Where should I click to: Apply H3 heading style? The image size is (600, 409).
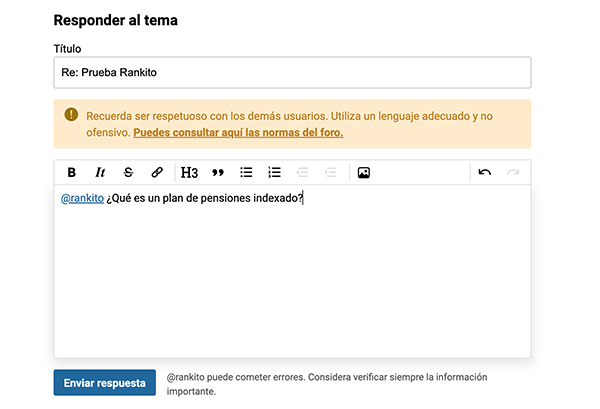click(190, 172)
